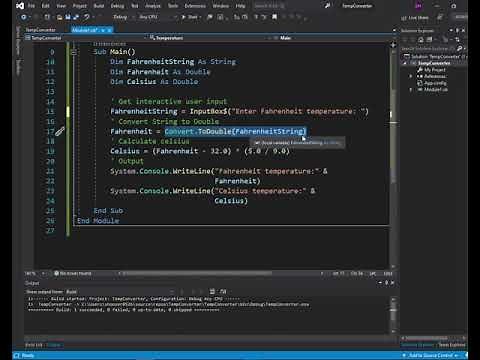Viewport: 480px width, 360px height.
Task: Open the TempConverter project navigation dropdown
Action: click(87, 38)
